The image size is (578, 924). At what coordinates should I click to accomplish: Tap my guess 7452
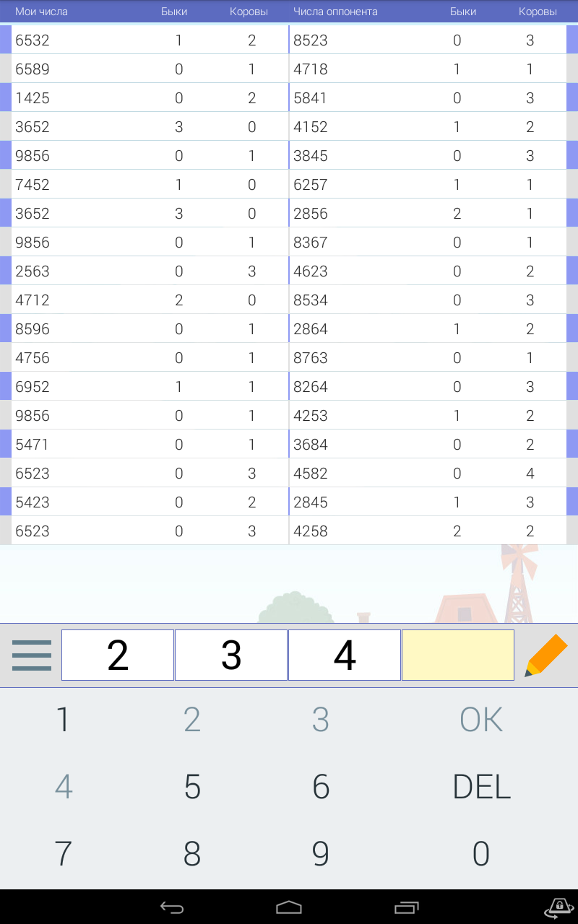(33, 185)
